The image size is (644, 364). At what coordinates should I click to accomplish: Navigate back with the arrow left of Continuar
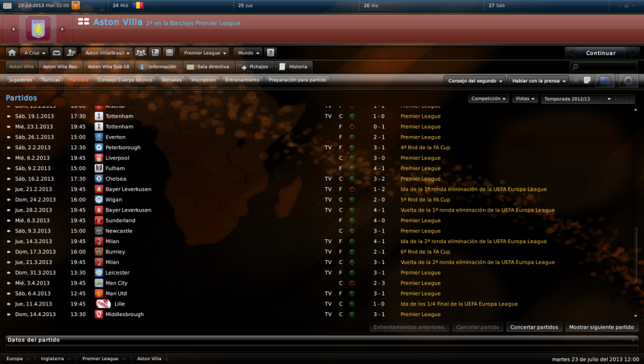[570, 53]
